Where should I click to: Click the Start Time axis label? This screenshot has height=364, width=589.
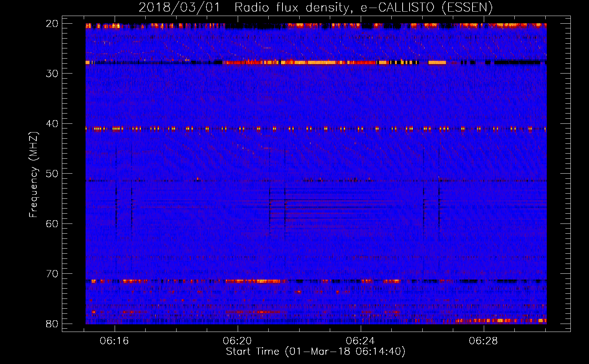coord(316,352)
